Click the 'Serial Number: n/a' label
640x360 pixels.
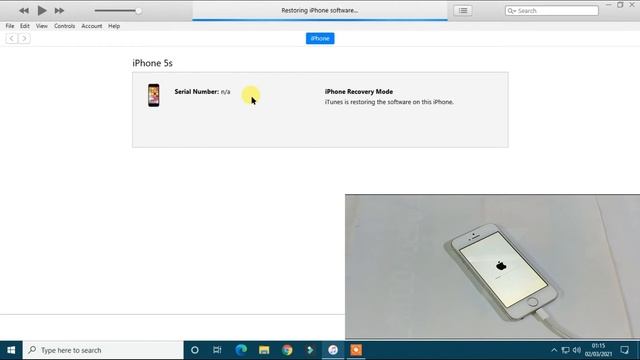[202, 92]
